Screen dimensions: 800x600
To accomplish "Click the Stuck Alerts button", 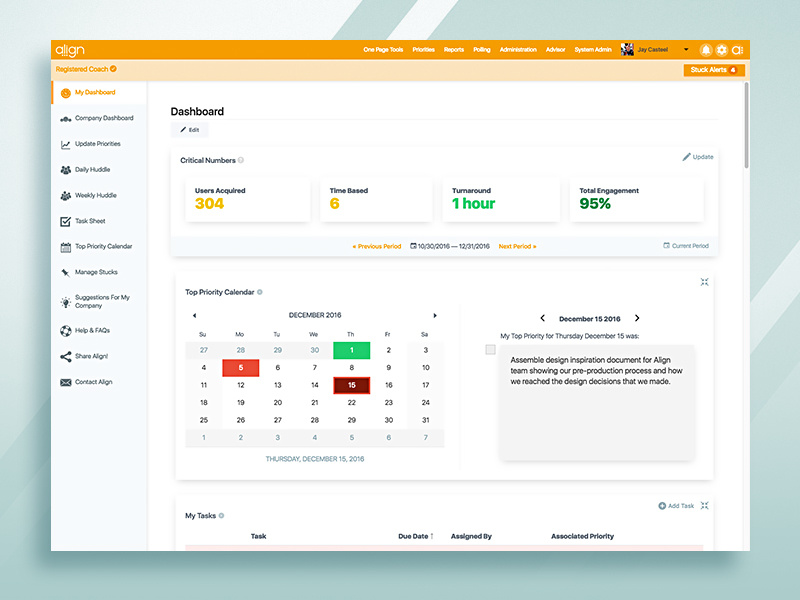I will tap(714, 70).
